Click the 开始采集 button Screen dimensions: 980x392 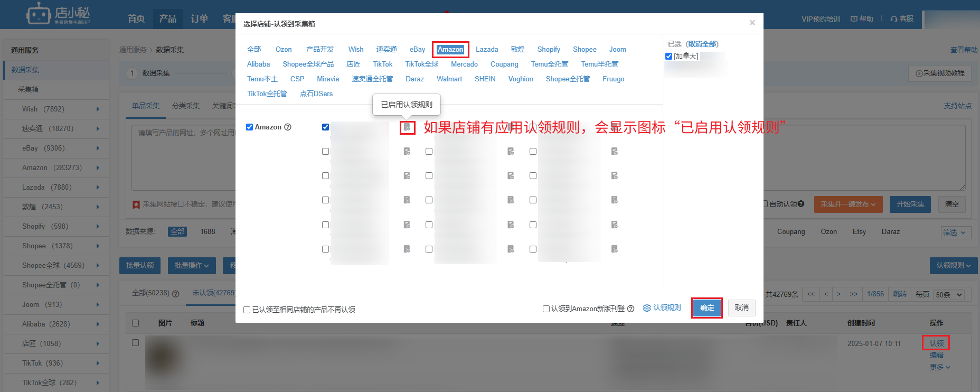click(910, 204)
